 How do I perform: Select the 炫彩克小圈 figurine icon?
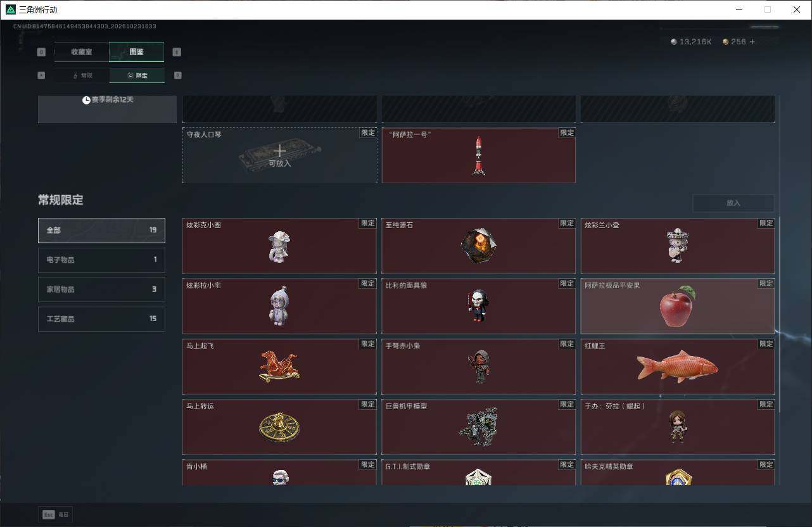click(279, 247)
